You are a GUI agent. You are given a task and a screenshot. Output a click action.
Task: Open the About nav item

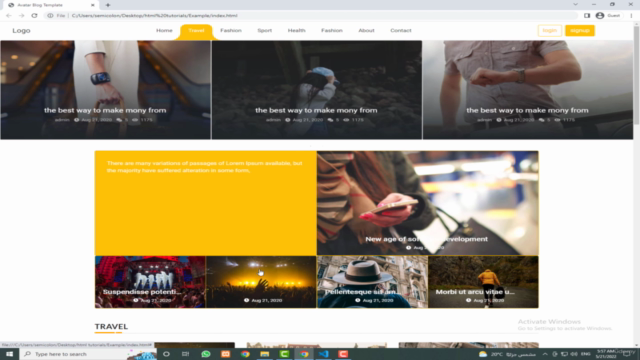pos(366,31)
